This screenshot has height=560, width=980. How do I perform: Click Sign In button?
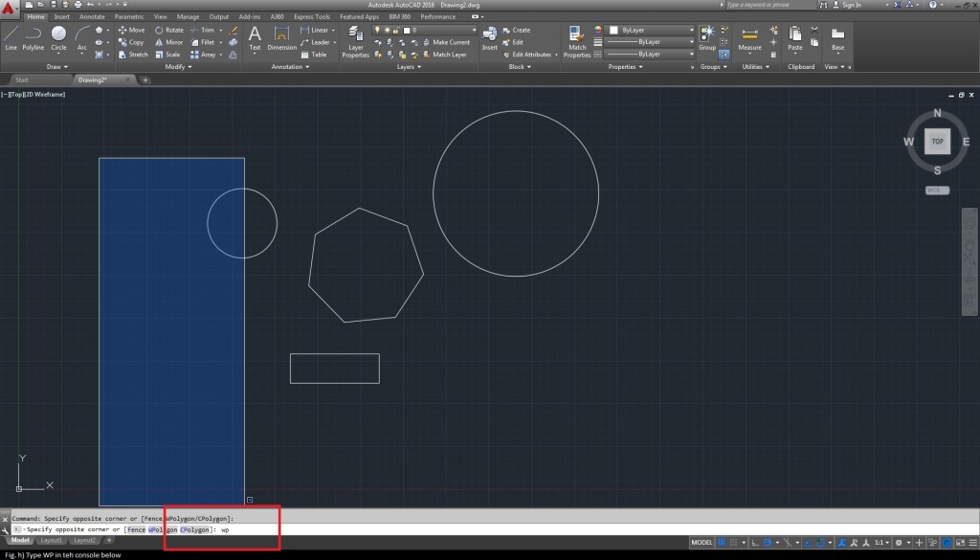tap(851, 5)
